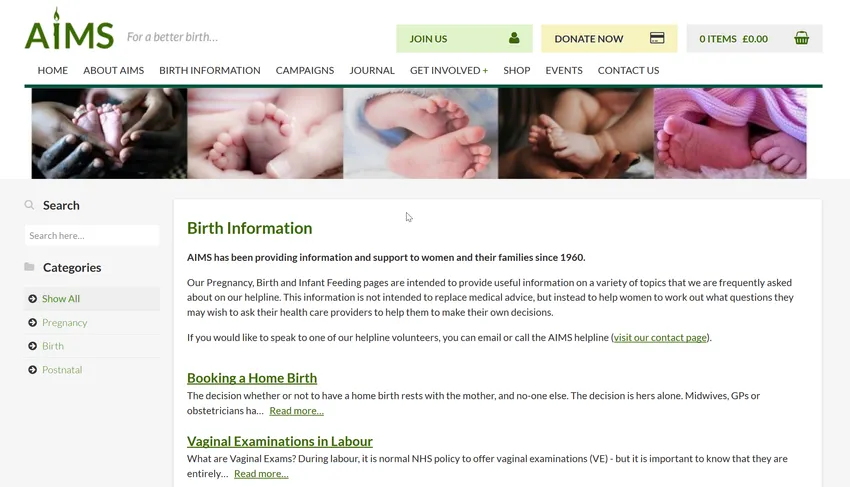Image resolution: width=850 pixels, height=487 pixels.
Task: Open Vaginal Examinations in Labour article
Action: coord(280,441)
